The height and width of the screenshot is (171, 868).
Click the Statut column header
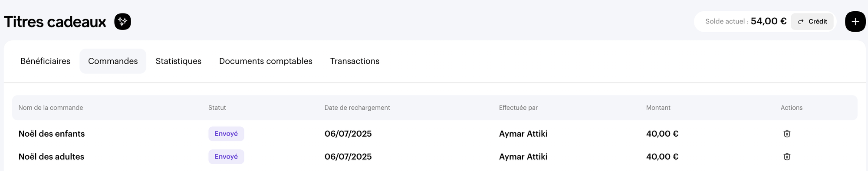point(217,108)
